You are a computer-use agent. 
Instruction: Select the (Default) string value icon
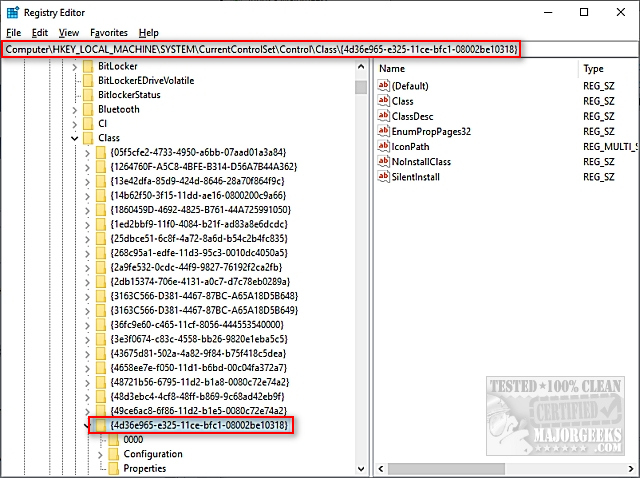(383, 85)
